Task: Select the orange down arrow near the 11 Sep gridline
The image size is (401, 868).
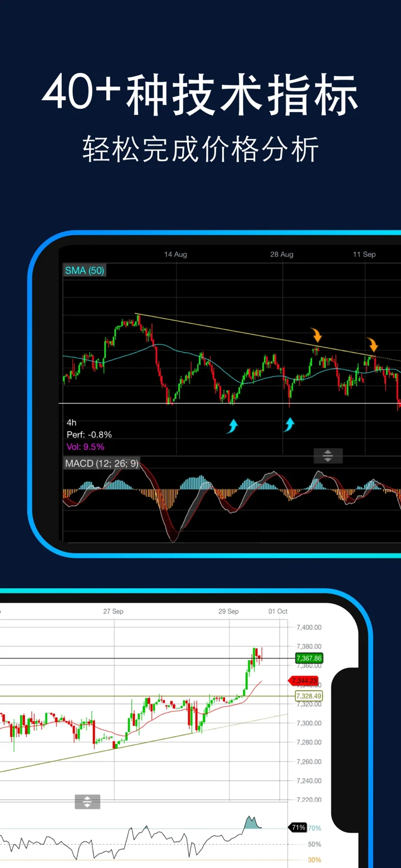Action: [371, 344]
